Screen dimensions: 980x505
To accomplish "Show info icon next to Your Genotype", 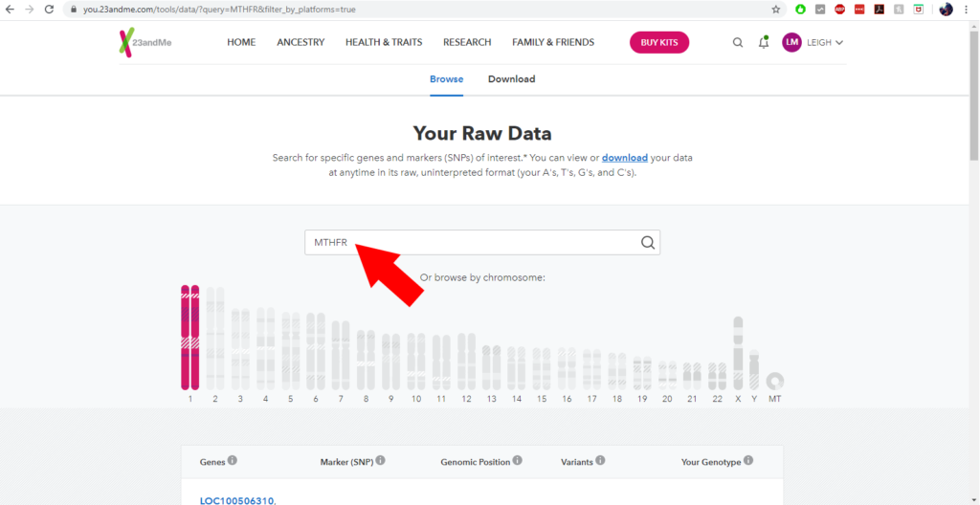I will tap(748, 461).
